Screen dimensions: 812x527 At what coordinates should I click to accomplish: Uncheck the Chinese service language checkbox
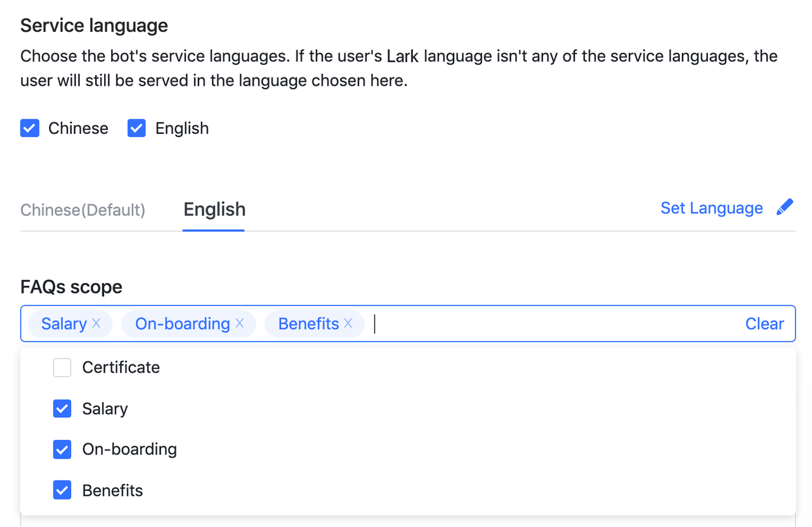(30, 128)
